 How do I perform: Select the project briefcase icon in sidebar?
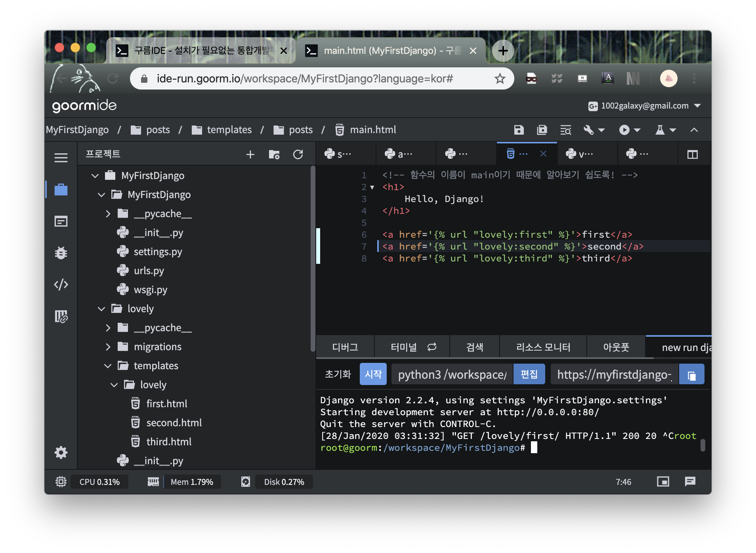point(61,189)
